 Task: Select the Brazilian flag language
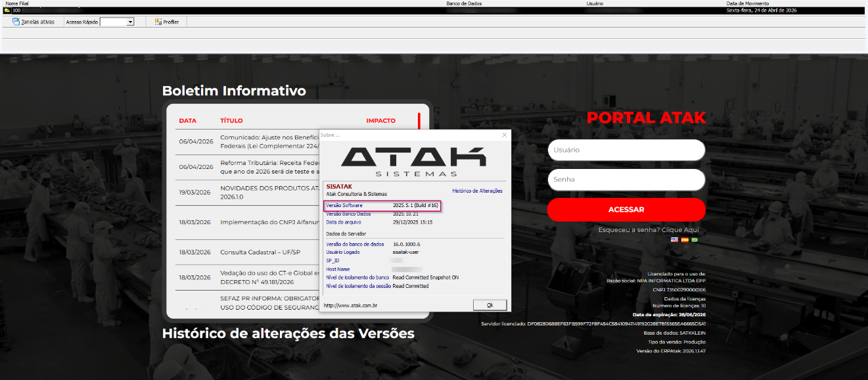(695, 240)
